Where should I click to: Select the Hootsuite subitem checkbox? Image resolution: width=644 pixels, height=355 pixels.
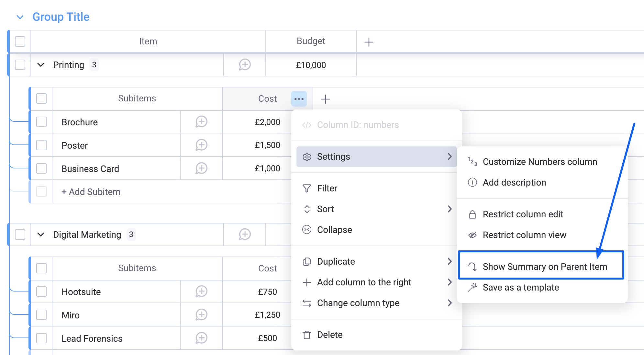point(41,292)
